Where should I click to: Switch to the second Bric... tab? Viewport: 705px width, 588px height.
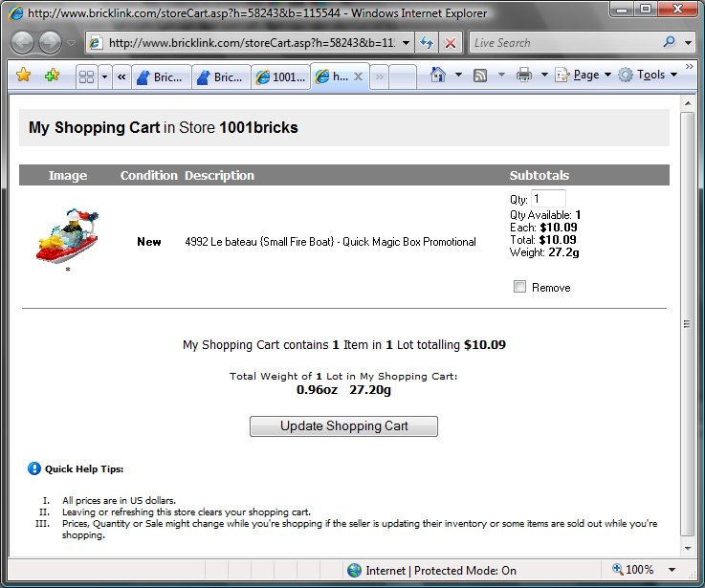click(x=221, y=76)
